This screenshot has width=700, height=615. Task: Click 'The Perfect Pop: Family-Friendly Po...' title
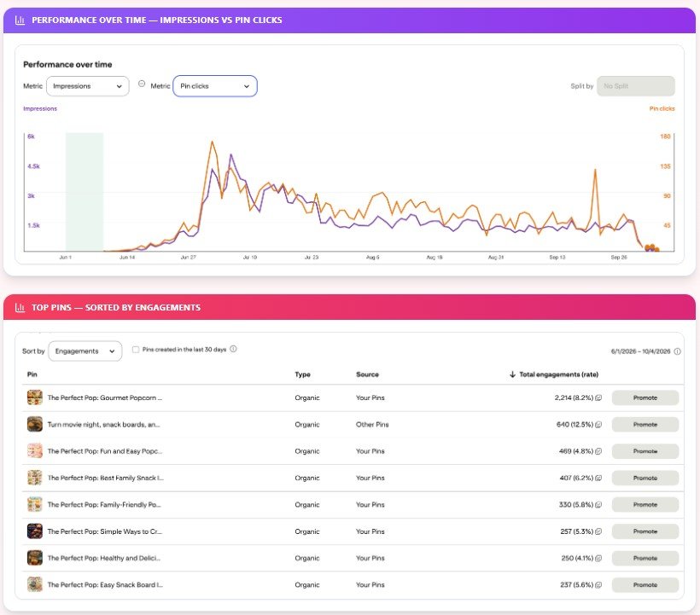(x=104, y=505)
